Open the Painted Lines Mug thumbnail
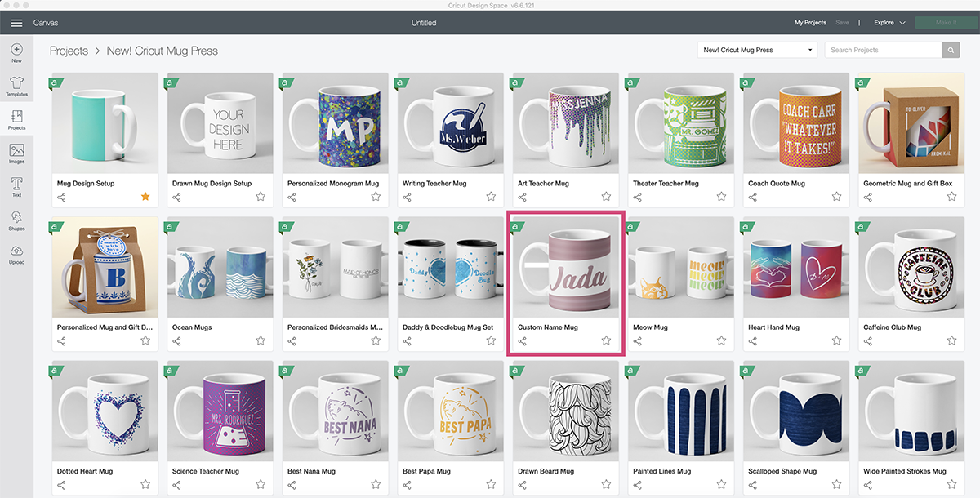Image resolution: width=980 pixels, height=498 pixels. (x=682, y=411)
